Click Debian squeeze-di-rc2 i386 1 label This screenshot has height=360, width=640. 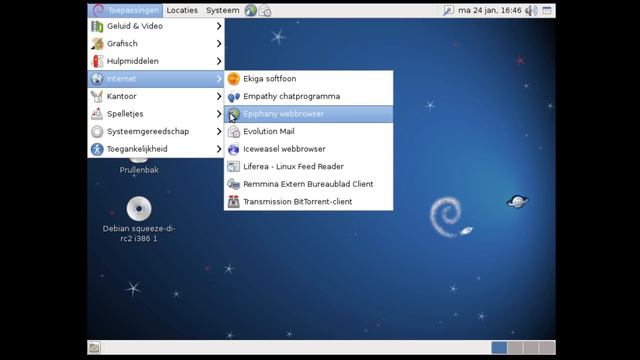(x=139, y=233)
